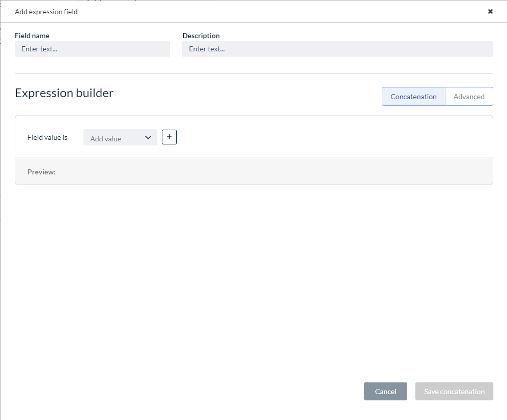Click the Preview area of the builder

click(x=254, y=171)
